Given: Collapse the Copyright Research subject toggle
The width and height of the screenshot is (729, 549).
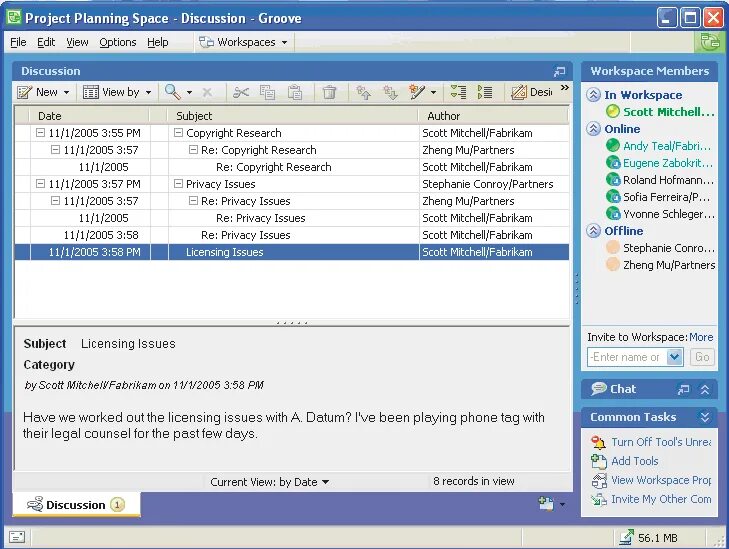Looking at the screenshot, I should [178, 133].
